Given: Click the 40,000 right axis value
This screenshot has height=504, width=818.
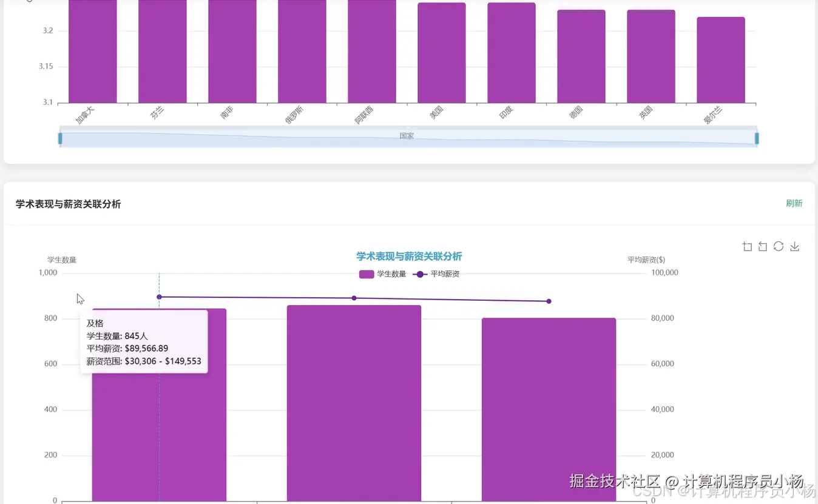Looking at the screenshot, I should tap(663, 409).
